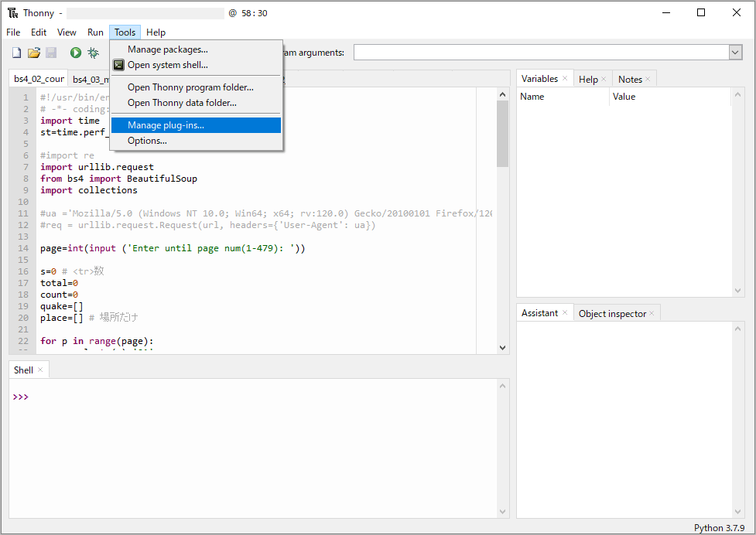
Task: Click the editor scroll down arrow
Action: pos(502,347)
